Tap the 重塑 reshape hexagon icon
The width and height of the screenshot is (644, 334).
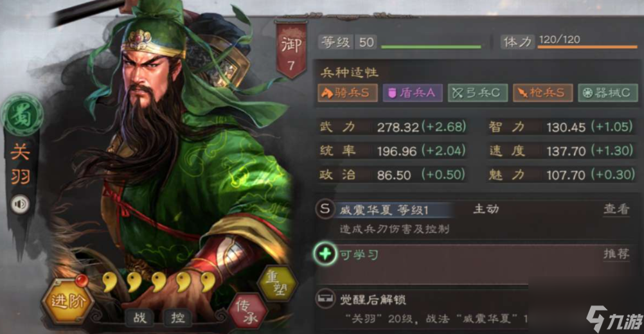click(x=277, y=283)
